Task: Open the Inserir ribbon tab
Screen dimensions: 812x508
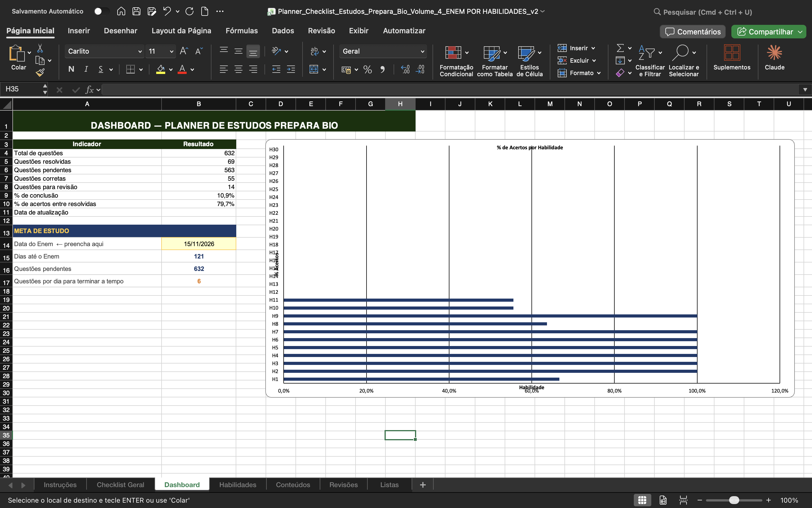Action: click(79, 30)
